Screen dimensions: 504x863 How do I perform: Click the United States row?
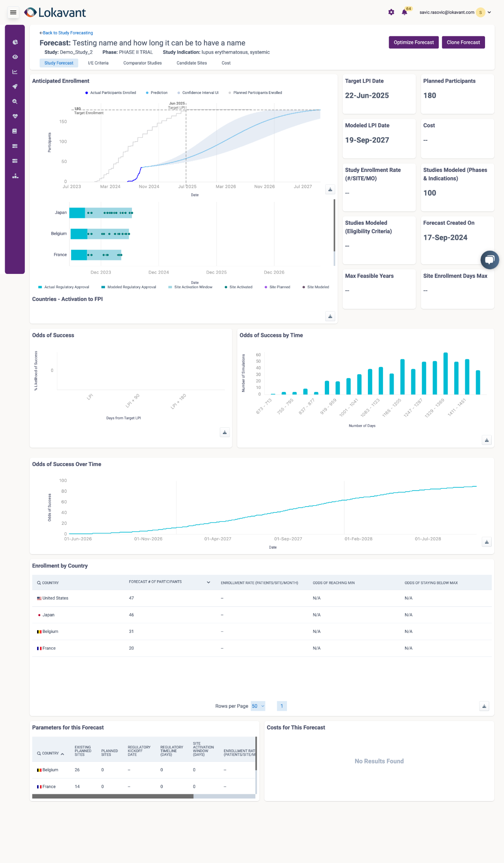point(262,598)
